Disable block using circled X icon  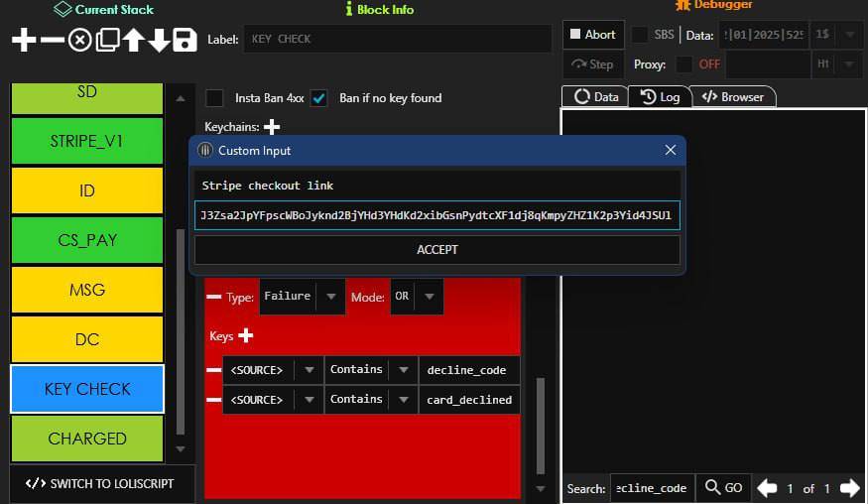[x=80, y=40]
